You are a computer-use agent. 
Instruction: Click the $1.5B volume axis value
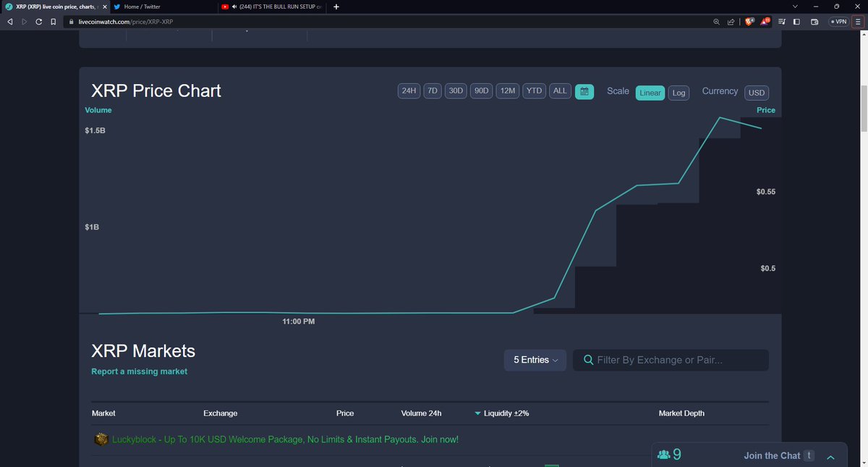pyautogui.click(x=95, y=130)
